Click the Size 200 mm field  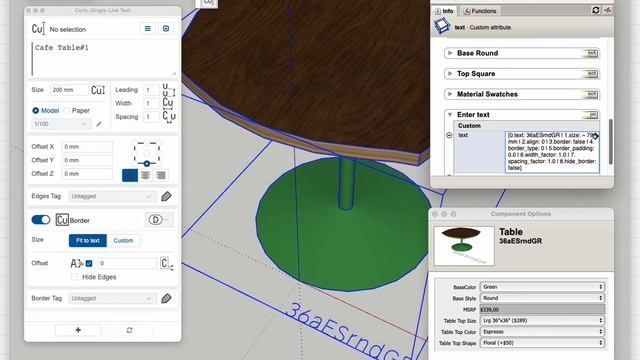click(69, 90)
